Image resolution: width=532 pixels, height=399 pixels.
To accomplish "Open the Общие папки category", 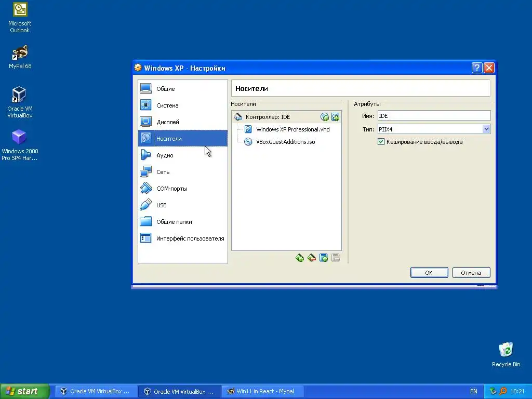I will (182, 221).
